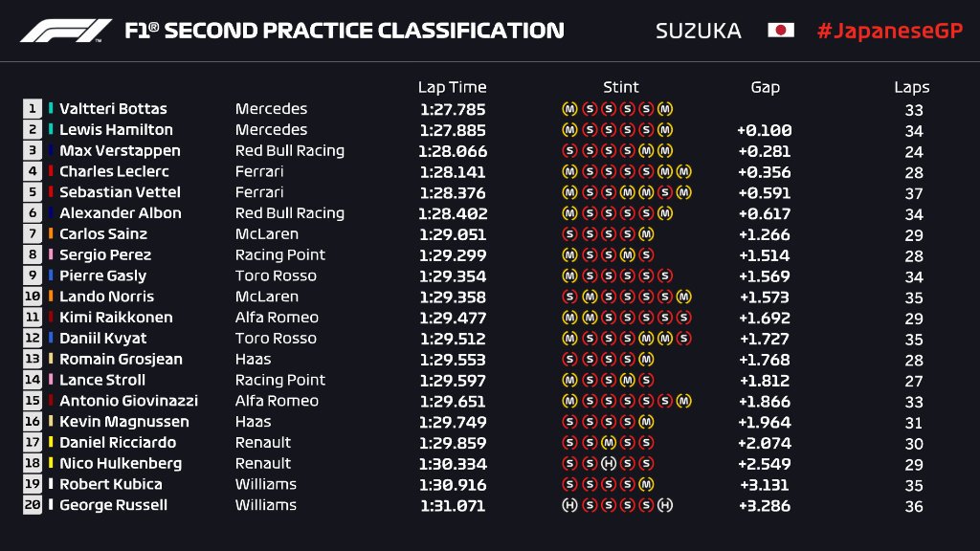Click the F1 logo
The height and width of the screenshot is (551, 980).
(65, 31)
